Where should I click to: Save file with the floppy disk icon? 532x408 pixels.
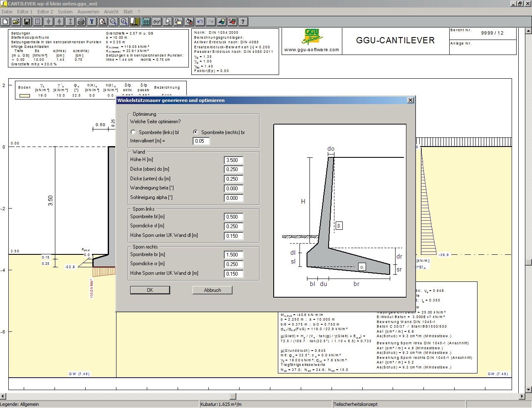(27, 22)
